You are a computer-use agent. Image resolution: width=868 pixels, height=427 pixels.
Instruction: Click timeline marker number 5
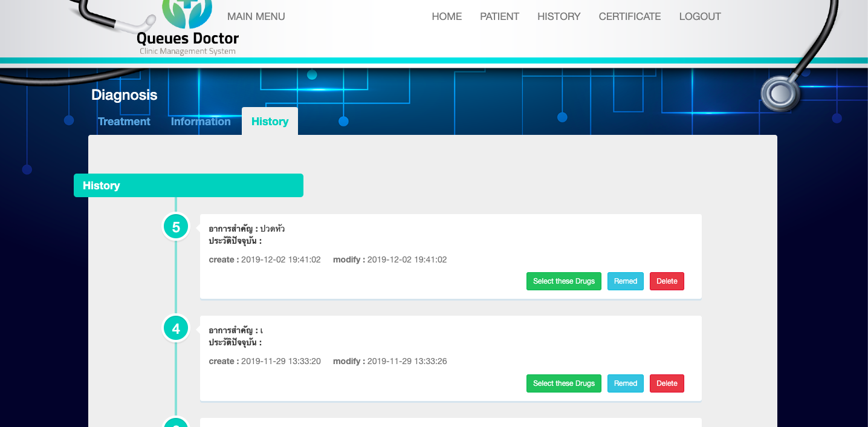pyautogui.click(x=176, y=227)
